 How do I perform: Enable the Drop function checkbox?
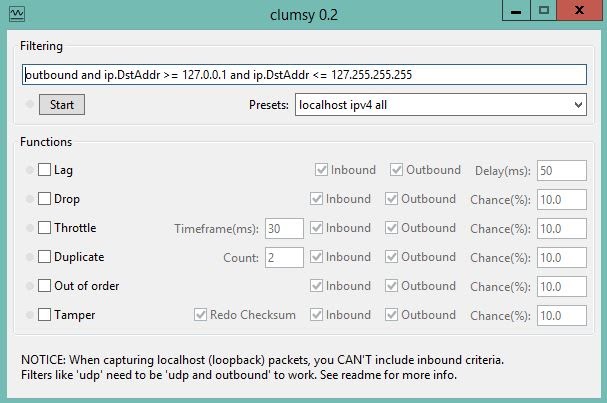pyautogui.click(x=44, y=199)
